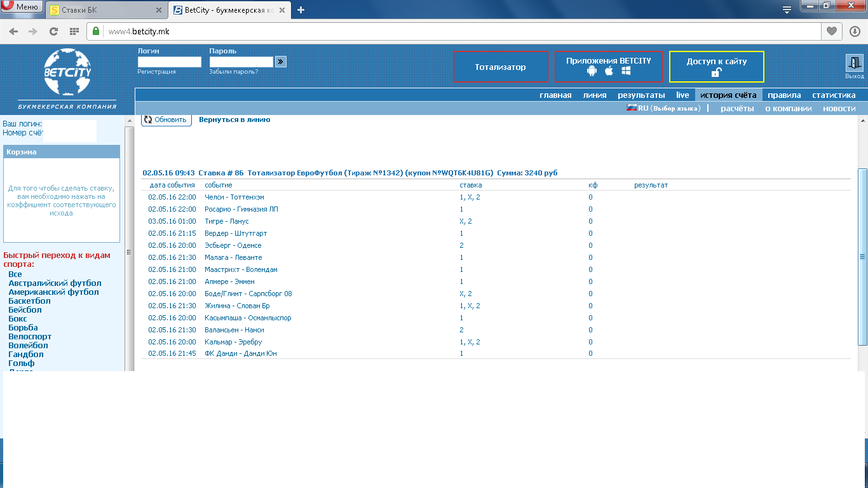Open the Забыли пароль? link
The image size is (868, 488).
click(x=234, y=72)
